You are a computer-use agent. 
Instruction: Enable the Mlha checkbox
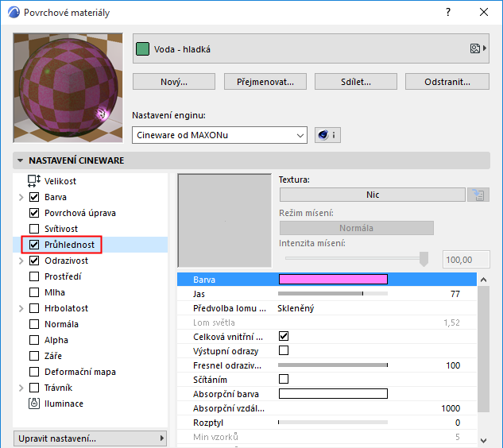point(34,292)
